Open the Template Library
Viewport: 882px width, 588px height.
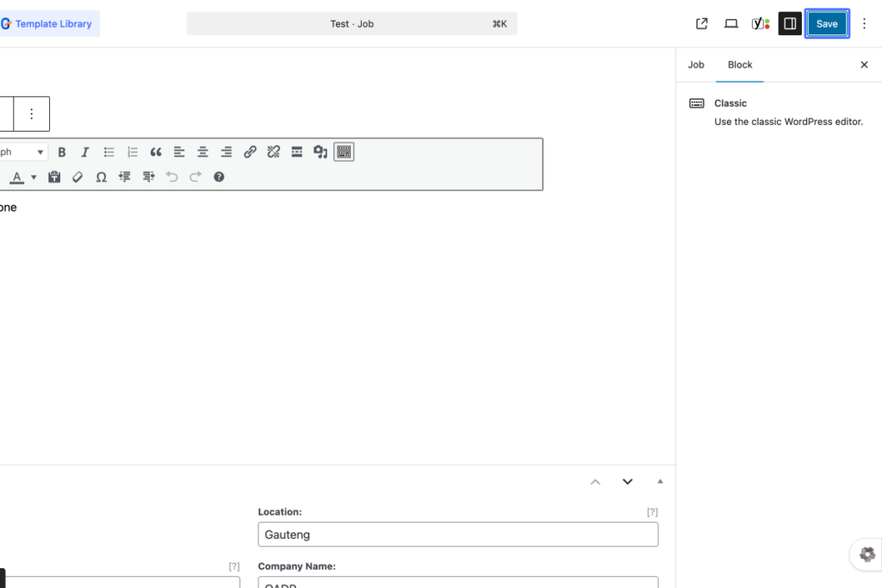coord(49,23)
